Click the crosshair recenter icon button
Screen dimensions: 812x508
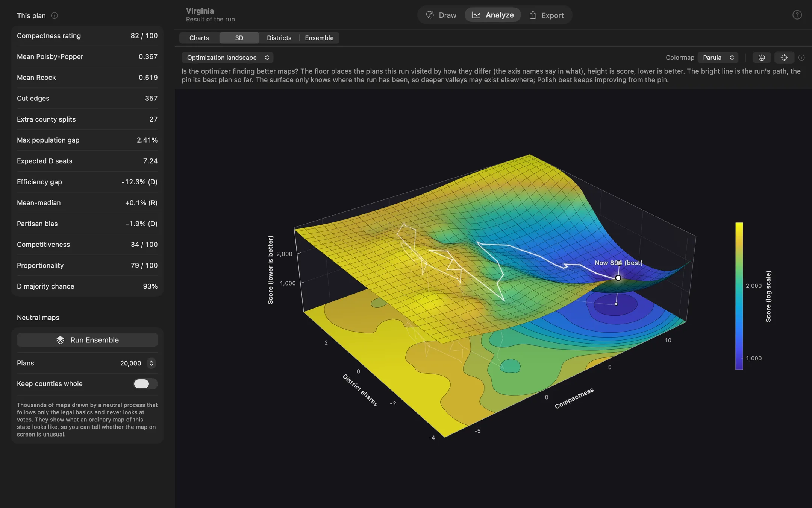(x=784, y=58)
